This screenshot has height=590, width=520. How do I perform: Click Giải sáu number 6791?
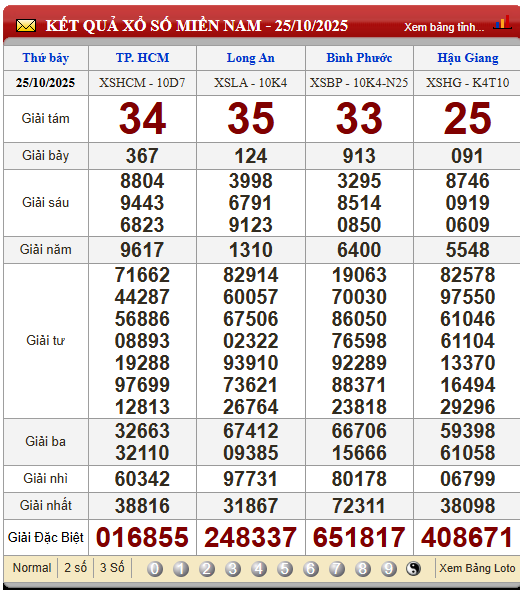(251, 203)
